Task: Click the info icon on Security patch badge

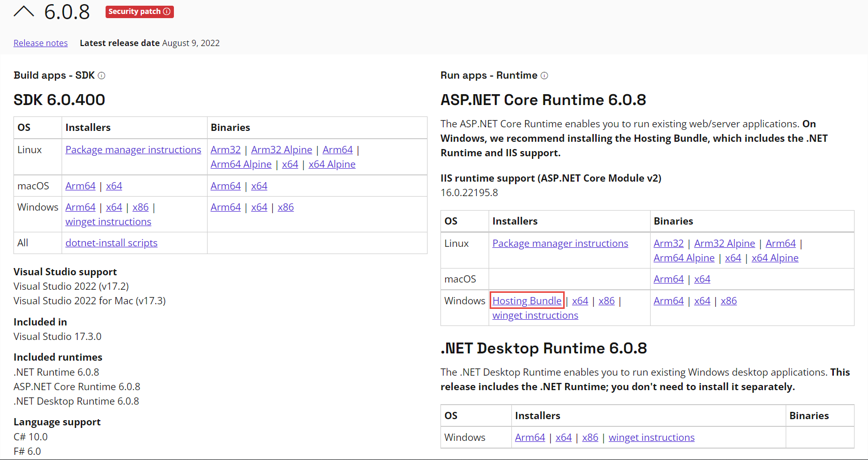Action: [x=167, y=11]
